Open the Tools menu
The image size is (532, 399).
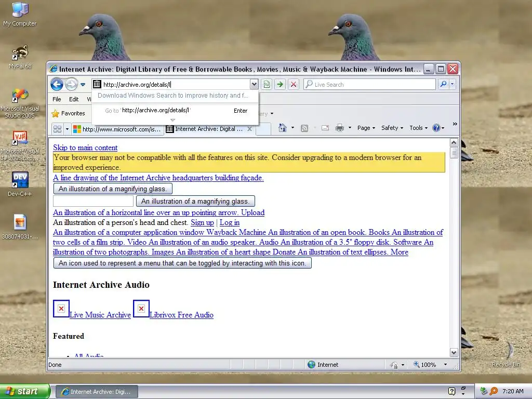coord(419,128)
